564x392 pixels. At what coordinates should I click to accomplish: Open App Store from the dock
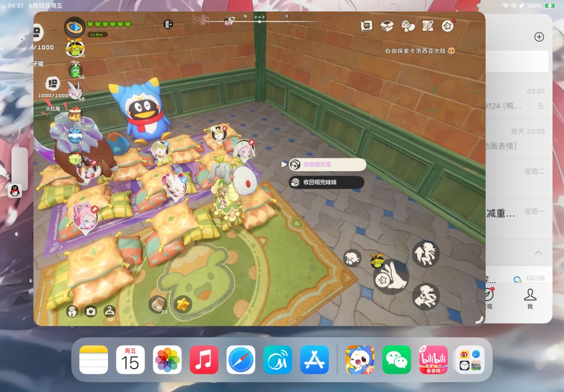tap(314, 360)
